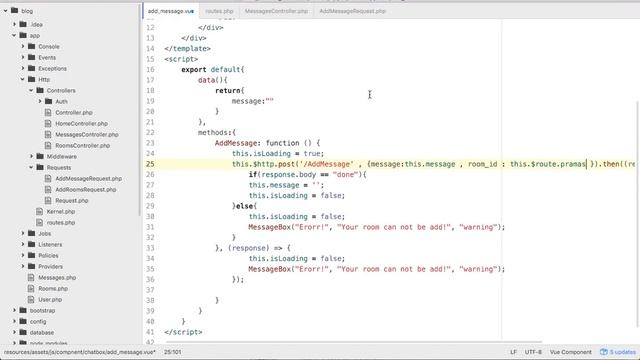This screenshot has height=360, width=640.
Task: Open the LF line ending selector
Action: pyautogui.click(x=513, y=352)
